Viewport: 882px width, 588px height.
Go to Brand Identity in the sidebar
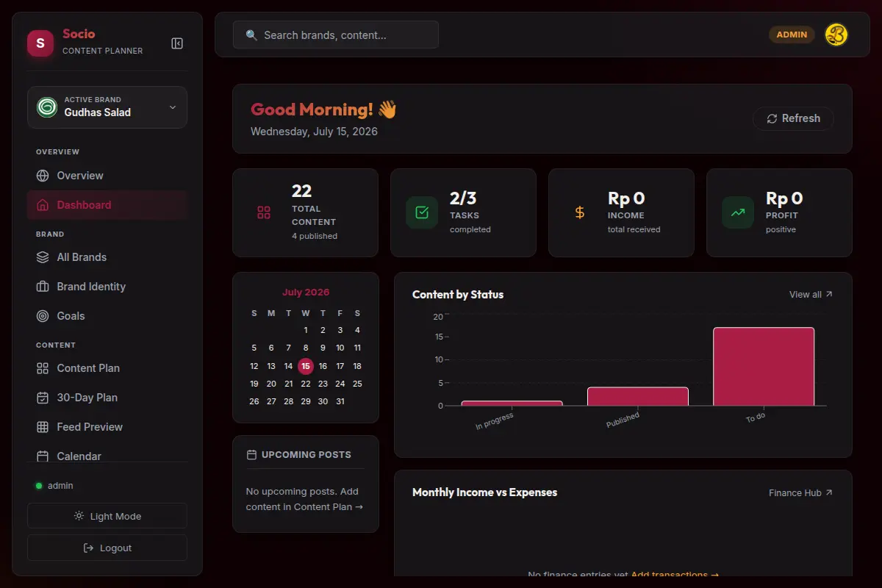point(107,287)
